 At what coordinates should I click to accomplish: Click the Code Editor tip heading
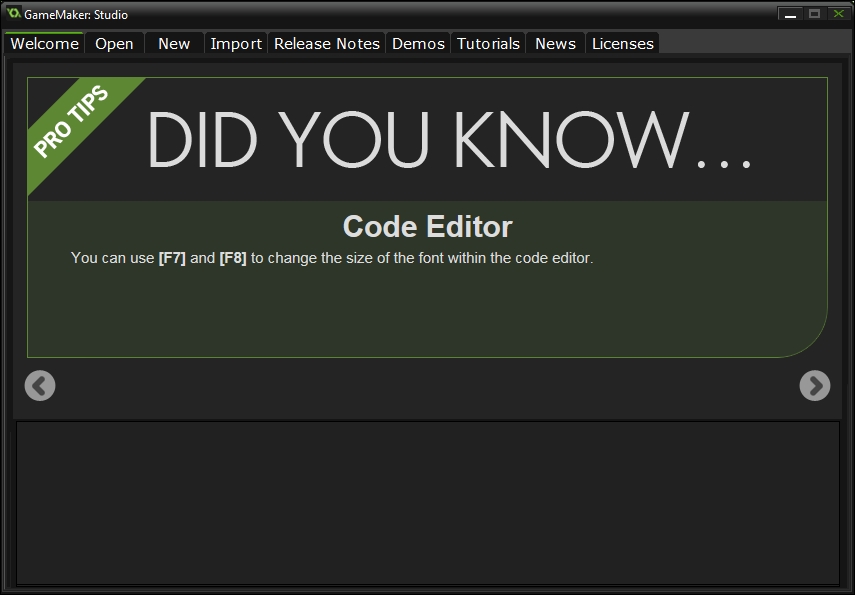(x=428, y=226)
